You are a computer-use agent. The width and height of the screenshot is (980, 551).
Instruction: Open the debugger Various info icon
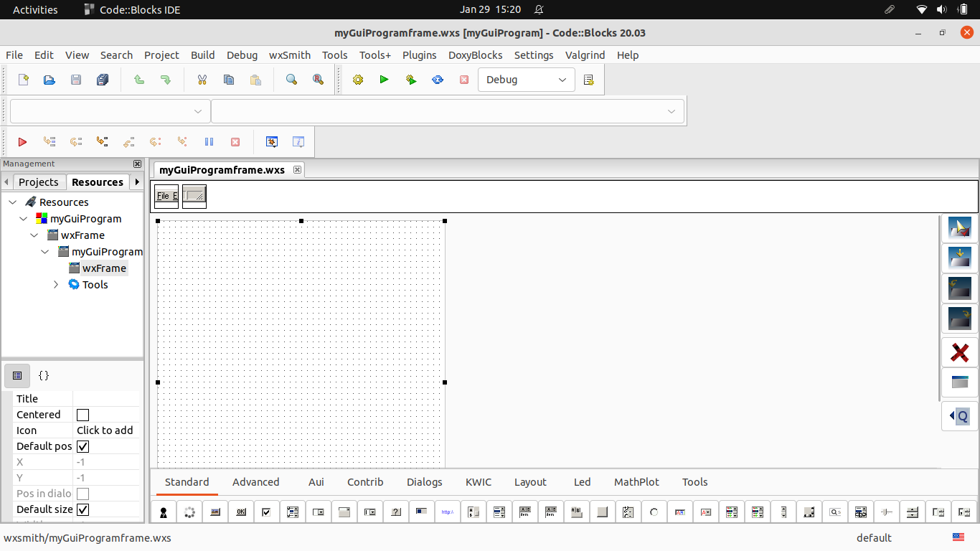(298, 142)
